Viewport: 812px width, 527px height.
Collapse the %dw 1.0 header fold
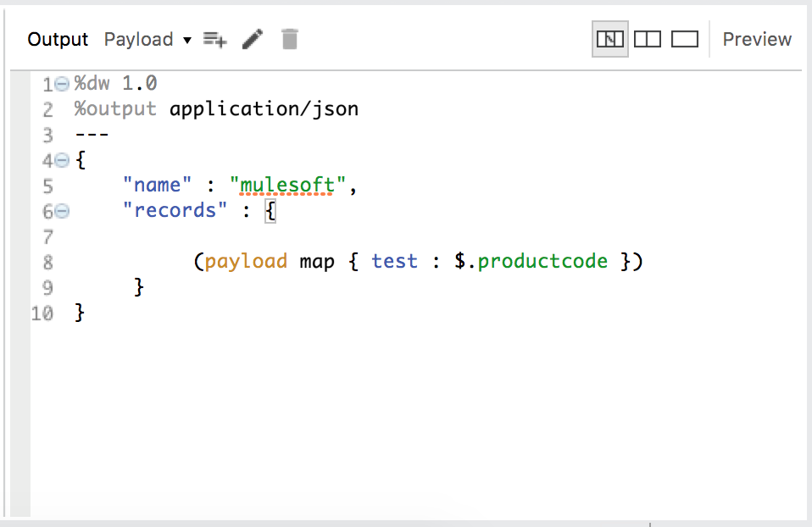(x=62, y=84)
